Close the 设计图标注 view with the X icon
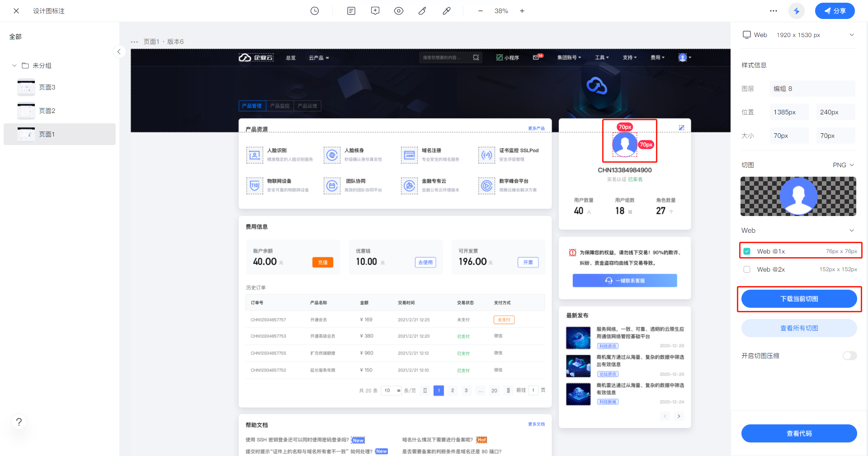Viewport: 868px width, 456px height. click(16, 11)
